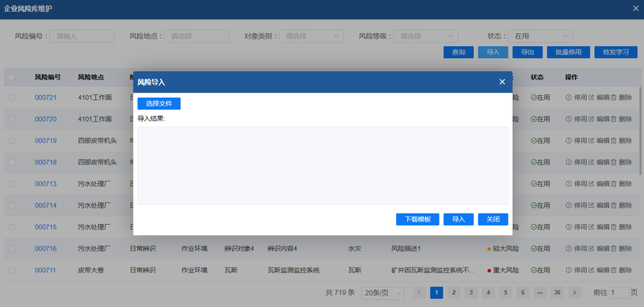The height and width of the screenshot is (307, 644).
Task: Check the row 000721 checkbox
Action: coord(12,97)
